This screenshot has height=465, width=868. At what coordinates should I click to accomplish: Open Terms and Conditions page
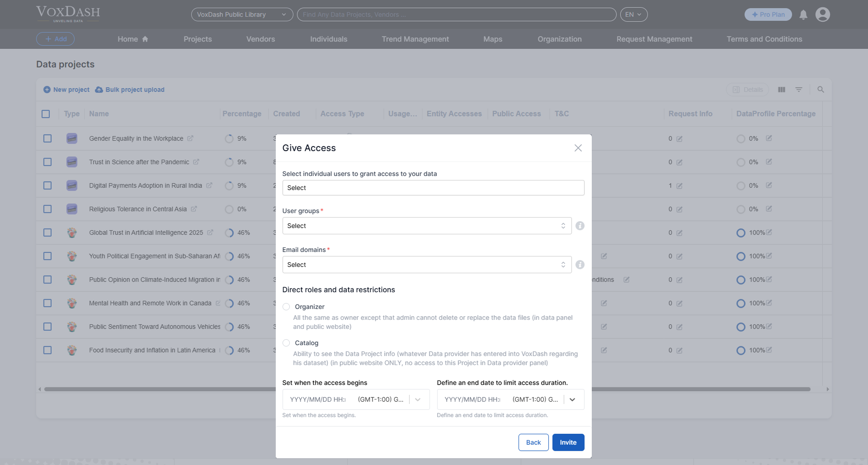pyautogui.click(x=764, y=39)
